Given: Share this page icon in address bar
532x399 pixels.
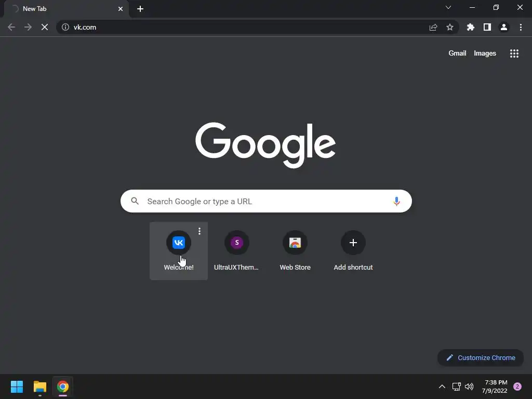Looking at the screenshot, I should tap(433, 27).
